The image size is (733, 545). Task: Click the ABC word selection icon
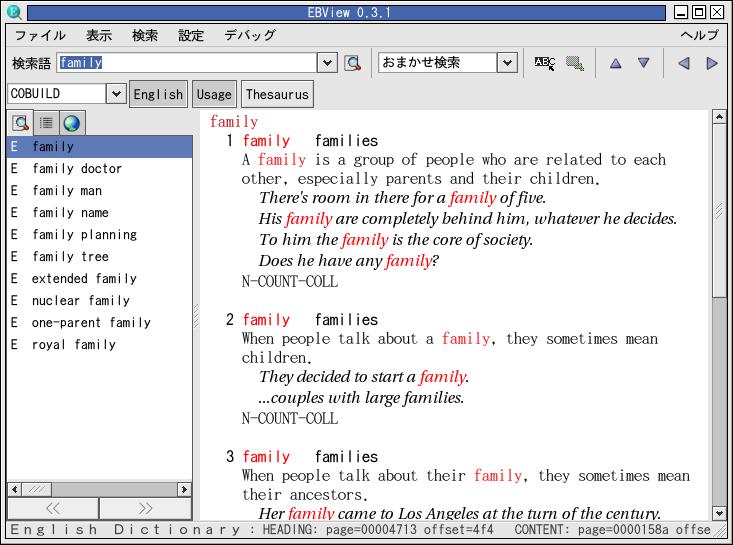click(x=544, y=63)
